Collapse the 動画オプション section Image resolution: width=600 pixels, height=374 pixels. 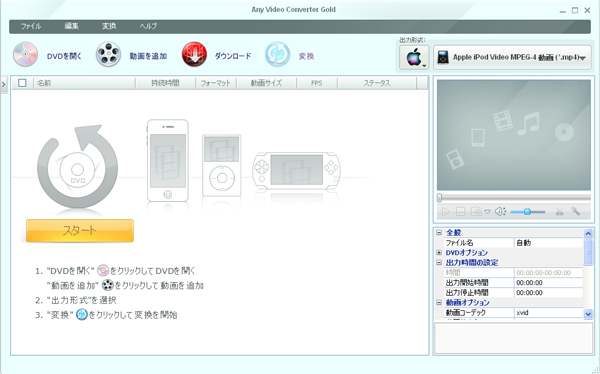click(439, 302)
